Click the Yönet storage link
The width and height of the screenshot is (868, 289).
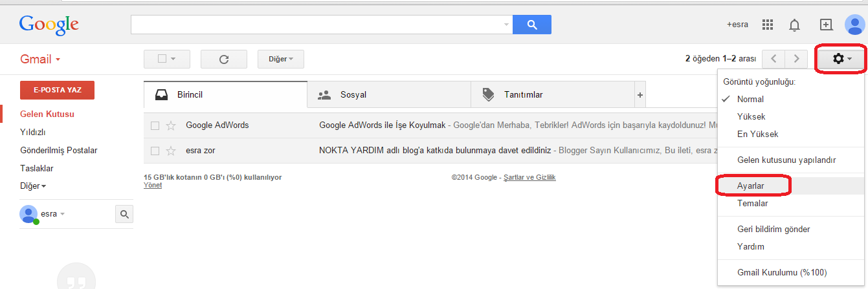[x=153, y=185]
